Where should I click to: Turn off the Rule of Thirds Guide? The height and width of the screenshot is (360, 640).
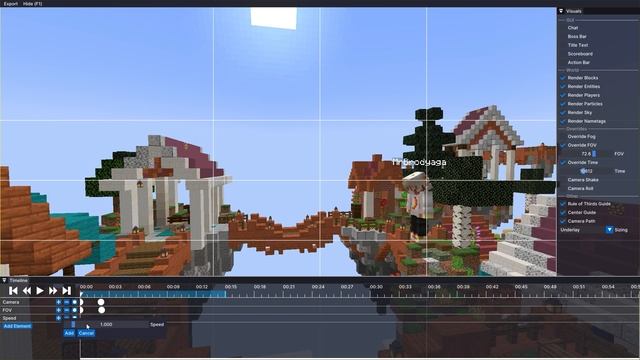(x=562, y=204)
